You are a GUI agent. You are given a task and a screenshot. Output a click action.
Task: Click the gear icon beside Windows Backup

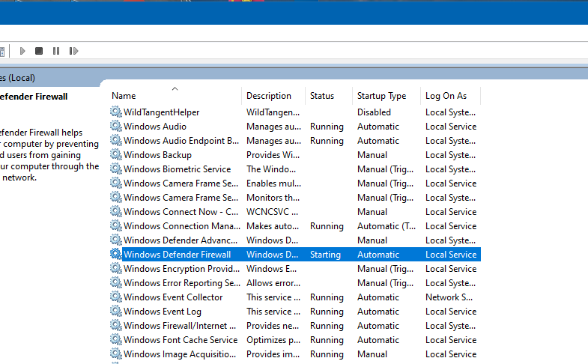(x=116, y=154)
